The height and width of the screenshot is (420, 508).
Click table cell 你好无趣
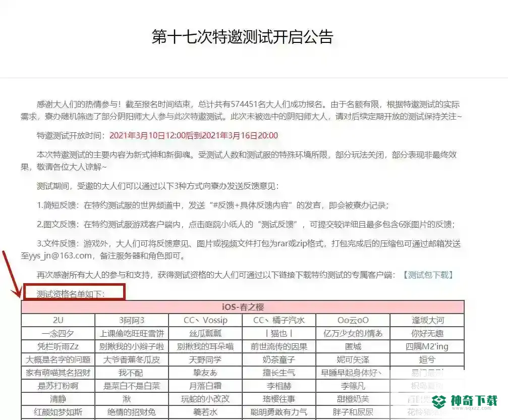pos(427,334)
